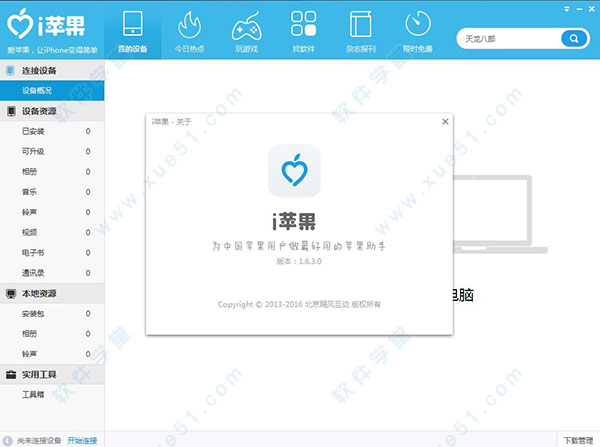This screenshot has width=600, height=447.
Task: Click the 设备资源 section header
Action: coord(52,111)
